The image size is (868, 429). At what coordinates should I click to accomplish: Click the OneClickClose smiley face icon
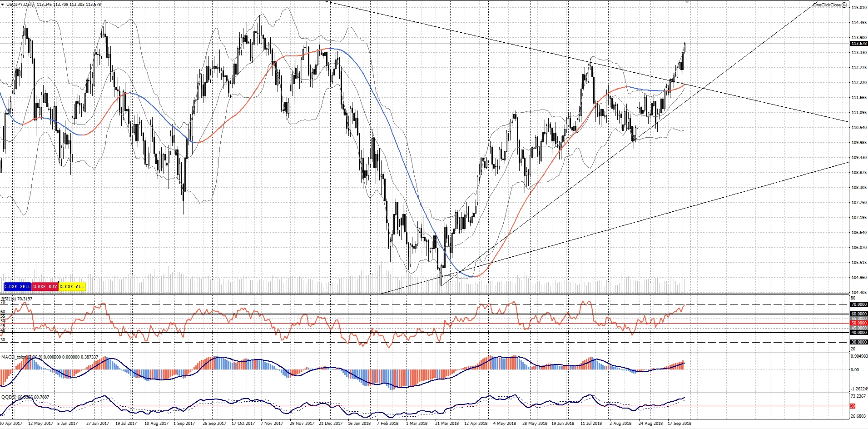(x=844, y=5)
